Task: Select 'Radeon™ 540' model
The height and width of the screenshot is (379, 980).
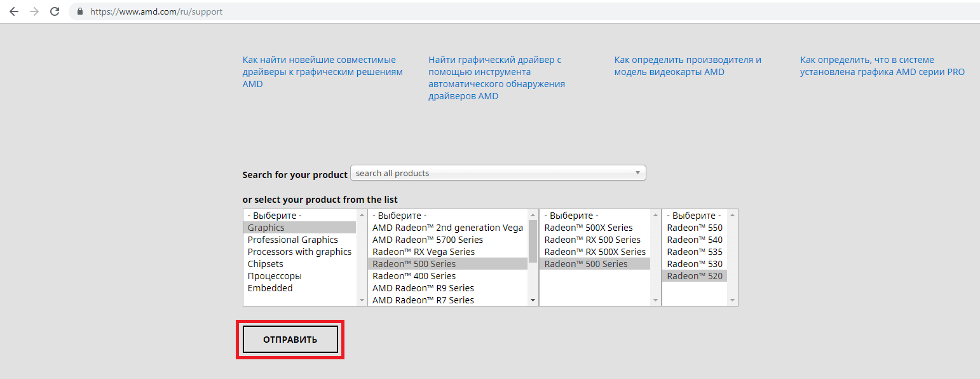Action: (695, 240)
